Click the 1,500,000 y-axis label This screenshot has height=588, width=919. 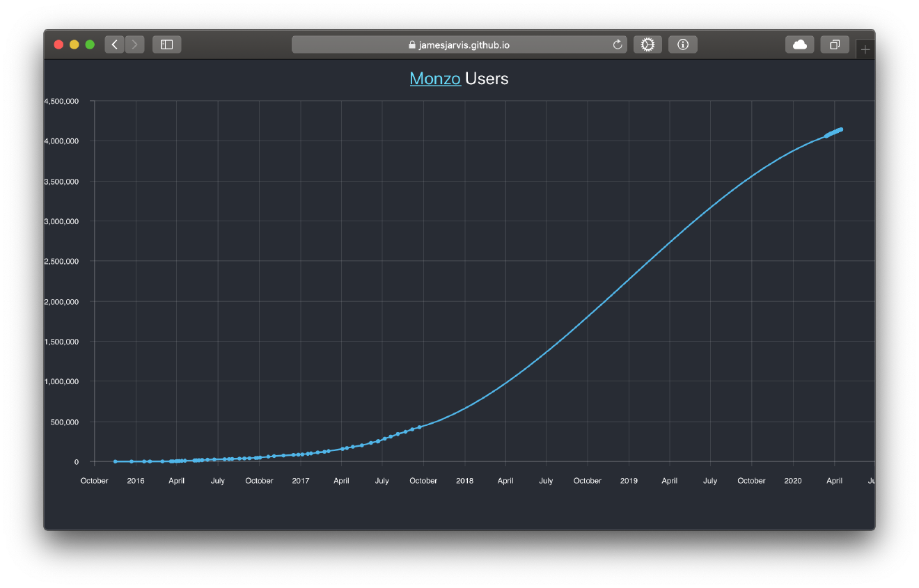coord(61,342)
